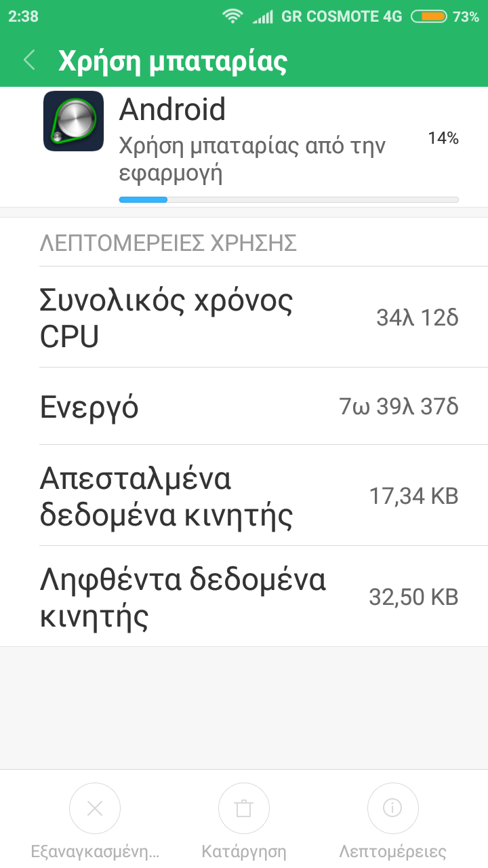488x868 pixels.
Task: Tap the ΛΕΠΤΟΜΕΡΕΙΕΣ ΧΡΗΣΗΣ section header
Action: (x=168, y=243)
